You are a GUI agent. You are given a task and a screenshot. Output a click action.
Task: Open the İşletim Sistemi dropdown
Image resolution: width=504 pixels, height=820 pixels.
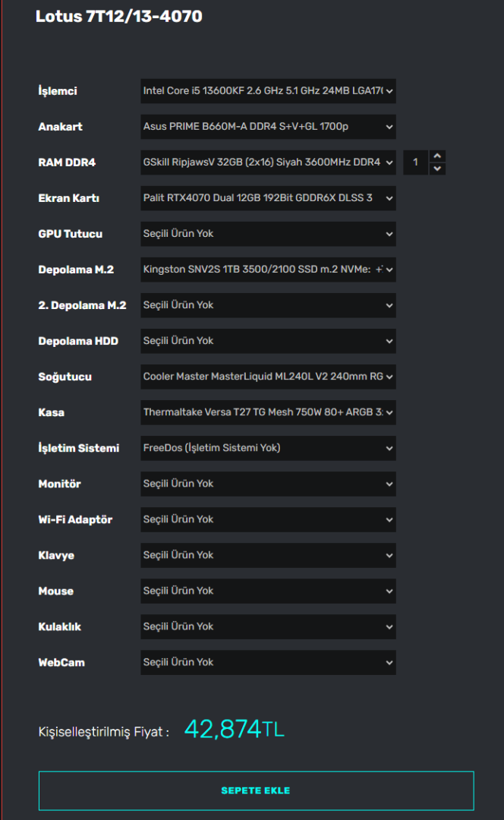[268, 448]
